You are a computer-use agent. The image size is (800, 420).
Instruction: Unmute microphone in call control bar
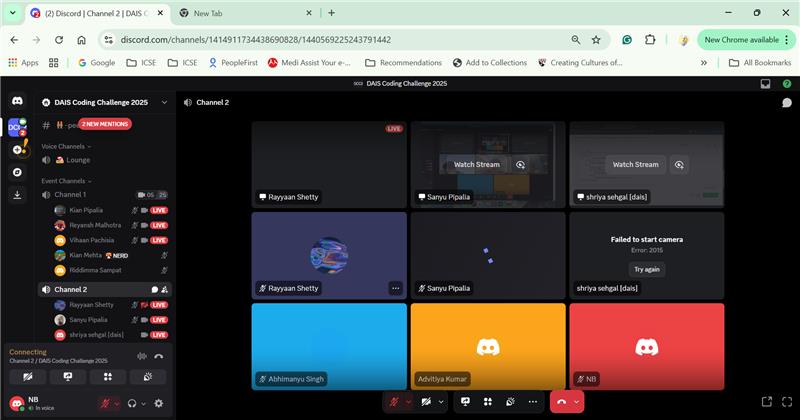pos(394,402)
